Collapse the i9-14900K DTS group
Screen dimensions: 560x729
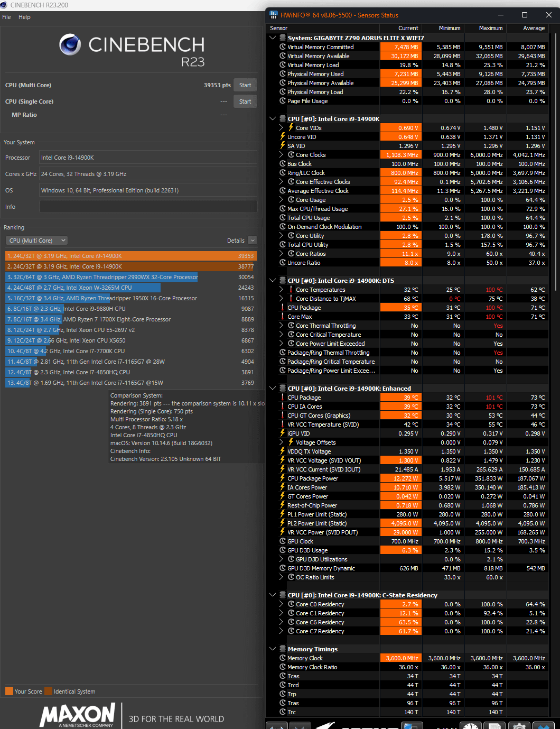click(x=273, y=281)
